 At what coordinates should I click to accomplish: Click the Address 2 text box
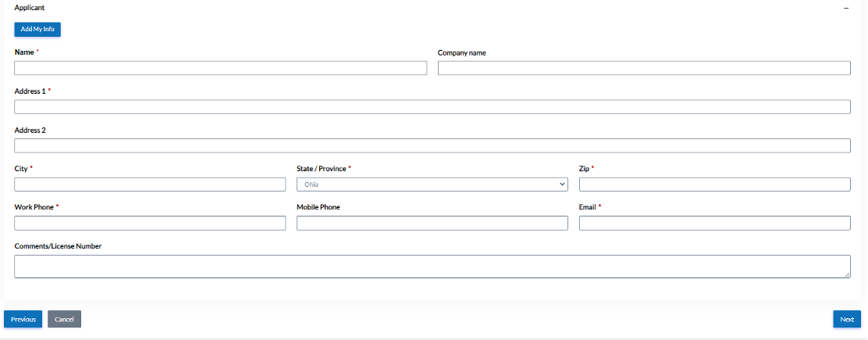click(432, 145)
